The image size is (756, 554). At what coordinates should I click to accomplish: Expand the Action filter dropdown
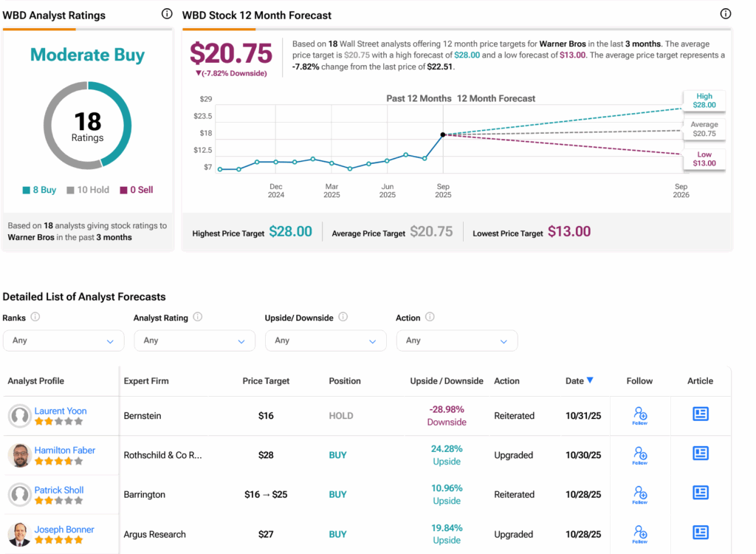point(456,341)
